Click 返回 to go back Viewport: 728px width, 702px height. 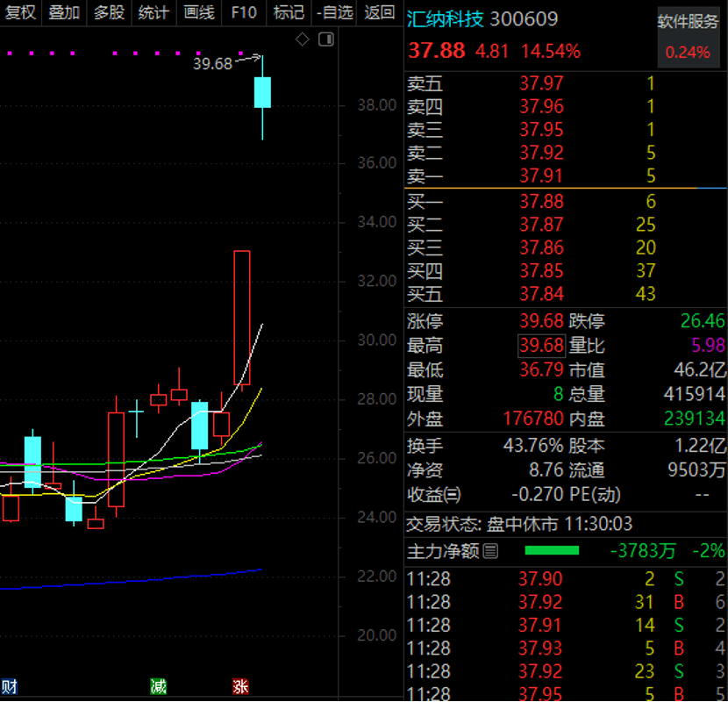pyautogui.click(x=379, y=12)
